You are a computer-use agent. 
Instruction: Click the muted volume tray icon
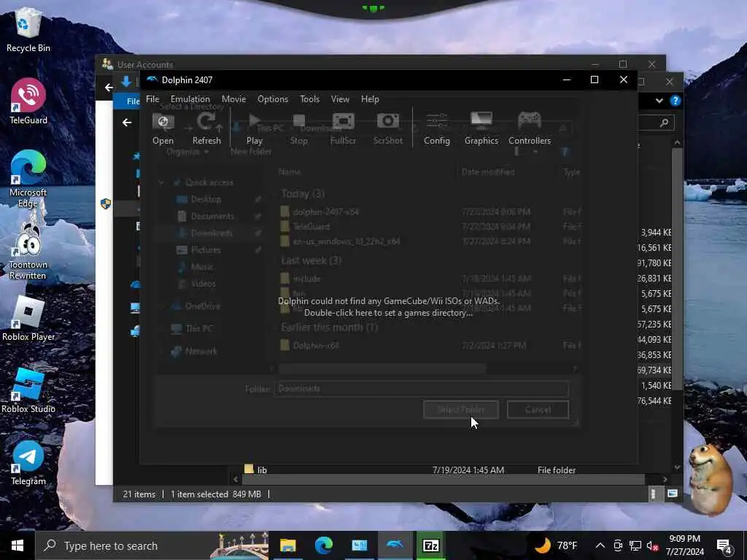tap(653, 545)
